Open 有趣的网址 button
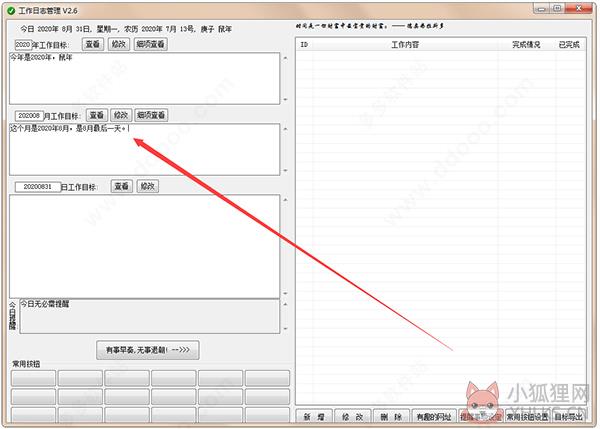This screenshot has width=600, height=429. (434, 417)
